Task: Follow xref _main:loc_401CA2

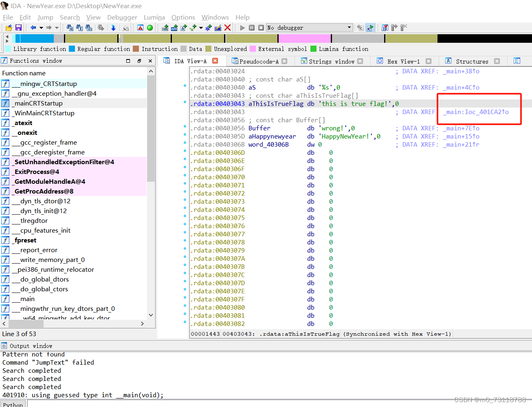Action: tap(476, 112)
